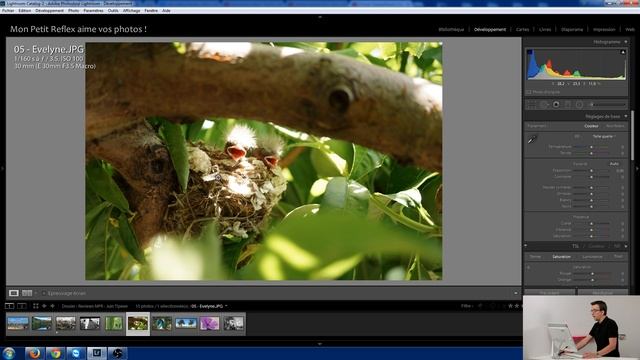
Task: Collapse the TSL panel using its triangle
Action: (x=626, y=246)
